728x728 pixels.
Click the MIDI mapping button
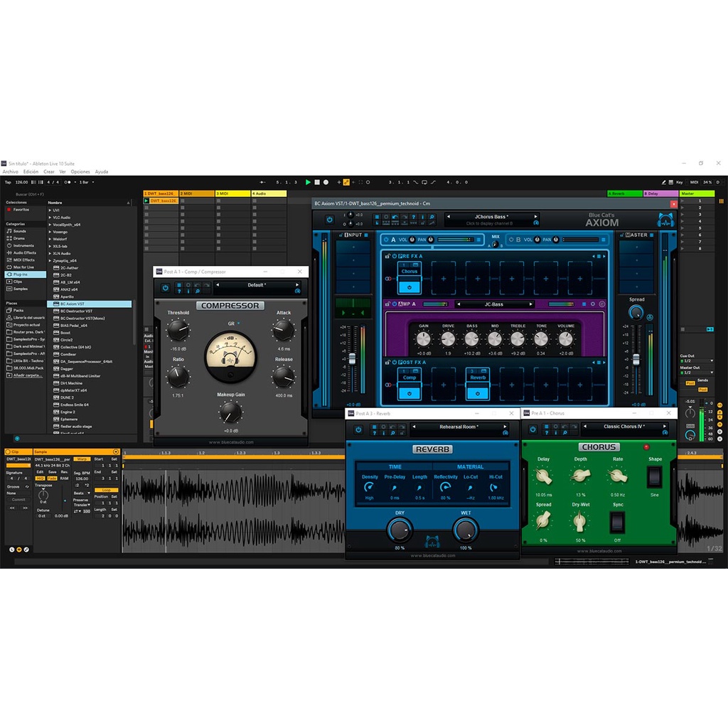pos(694,183)
